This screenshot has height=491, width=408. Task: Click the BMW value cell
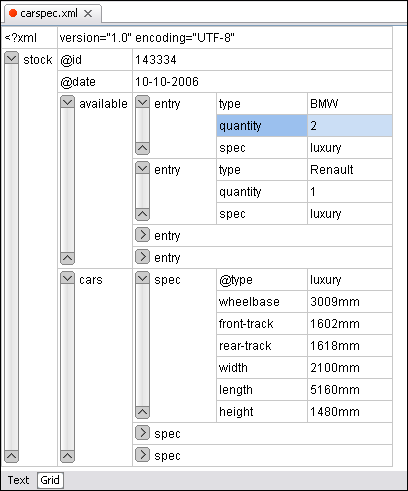click(350, 104)
